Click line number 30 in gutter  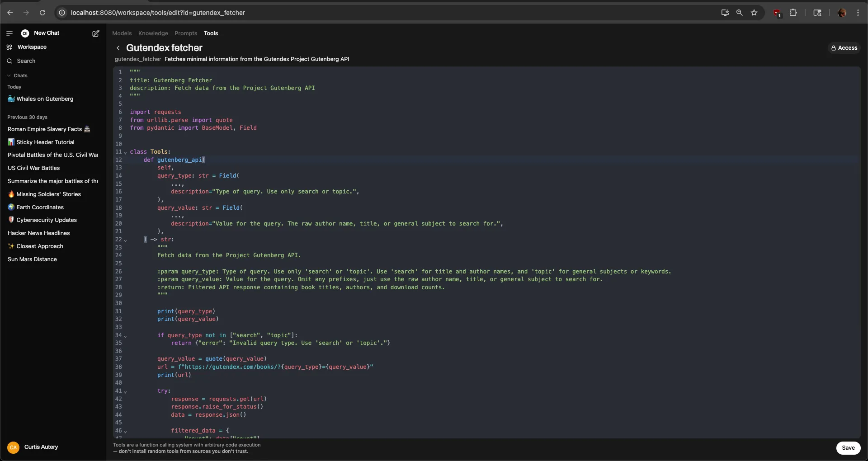pos(118,303)
